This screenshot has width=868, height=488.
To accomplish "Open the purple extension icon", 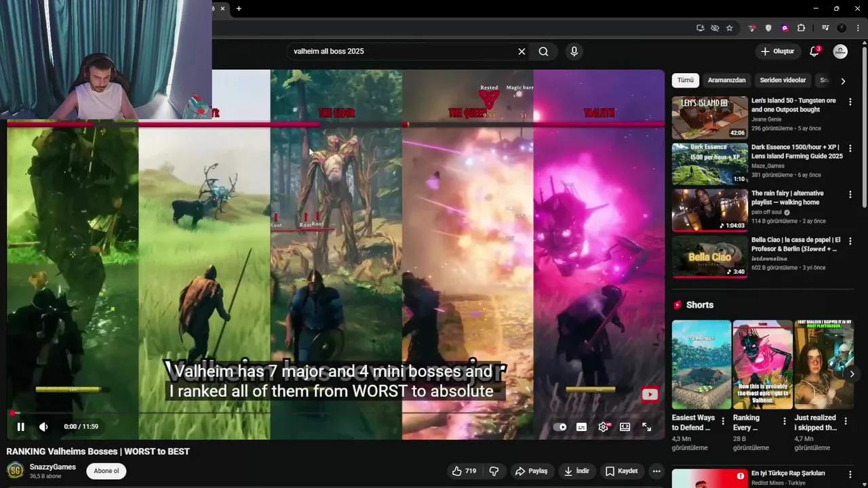I will [785, 28].
